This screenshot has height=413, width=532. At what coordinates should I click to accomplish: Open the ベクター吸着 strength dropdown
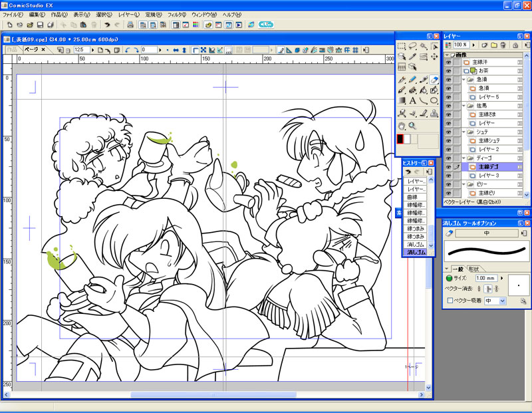[x=503, y=301]
